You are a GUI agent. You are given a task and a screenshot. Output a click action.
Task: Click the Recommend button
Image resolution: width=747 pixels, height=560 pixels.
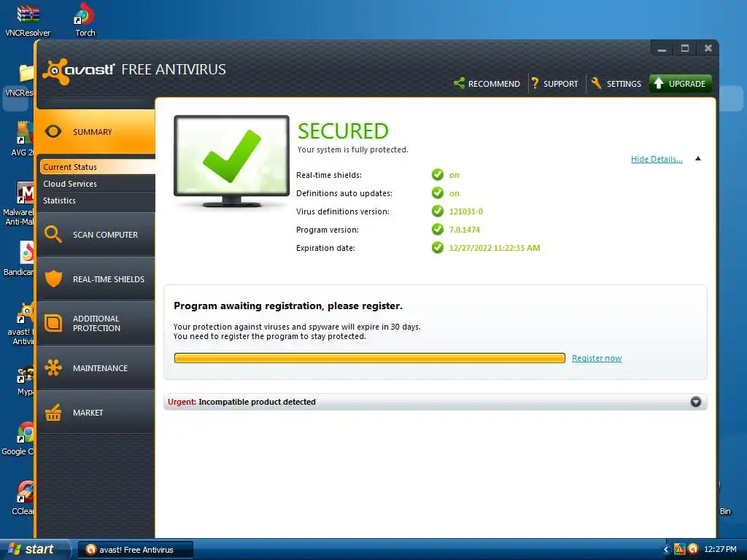point(487,84)
